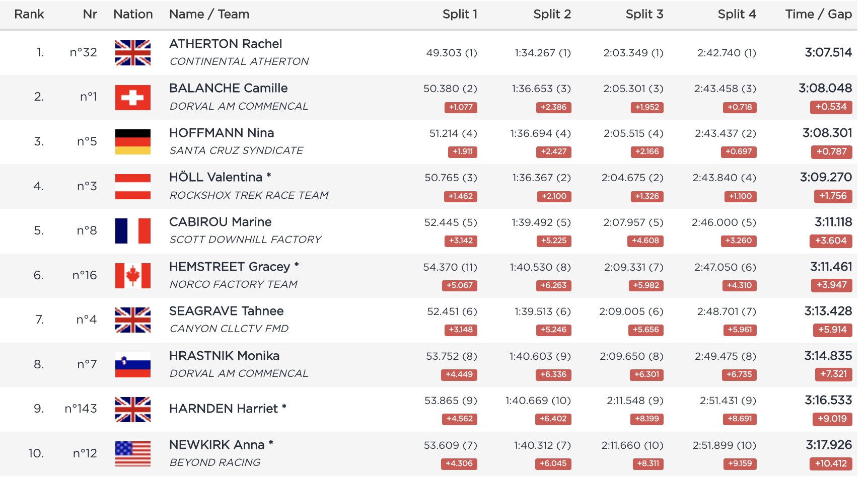This screenshot has height=477, width=868.
Task: Click the Slovenian flag beside HRASTNIK Monika
Action: click(132, 365)
